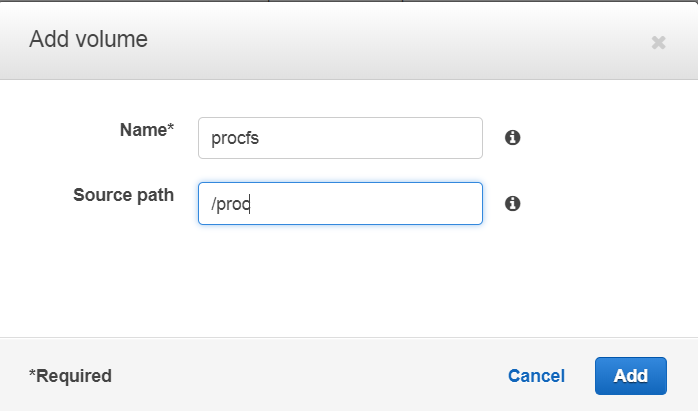Viewport: 698px width, 411px height.
Task: Click the "*Required" footer note
Action: pyautogui.click(x=70, y=376)
